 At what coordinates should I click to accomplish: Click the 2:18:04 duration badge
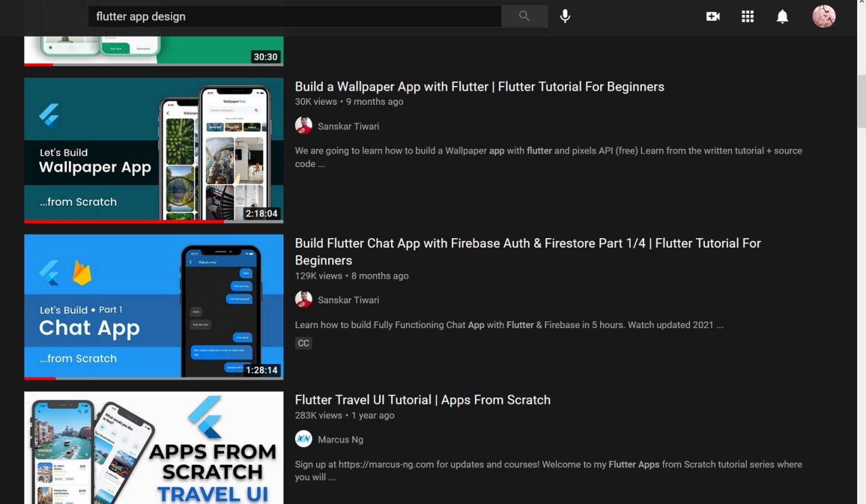tap(262, 213)
